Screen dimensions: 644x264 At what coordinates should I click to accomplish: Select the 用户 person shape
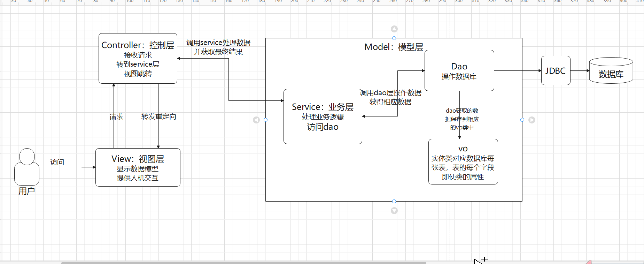tap(27, 167)
